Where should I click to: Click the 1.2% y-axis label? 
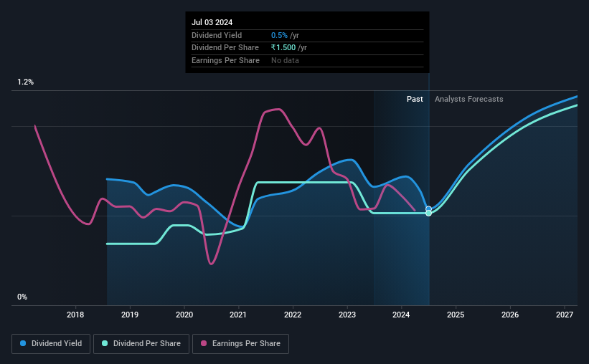(26, 82)
